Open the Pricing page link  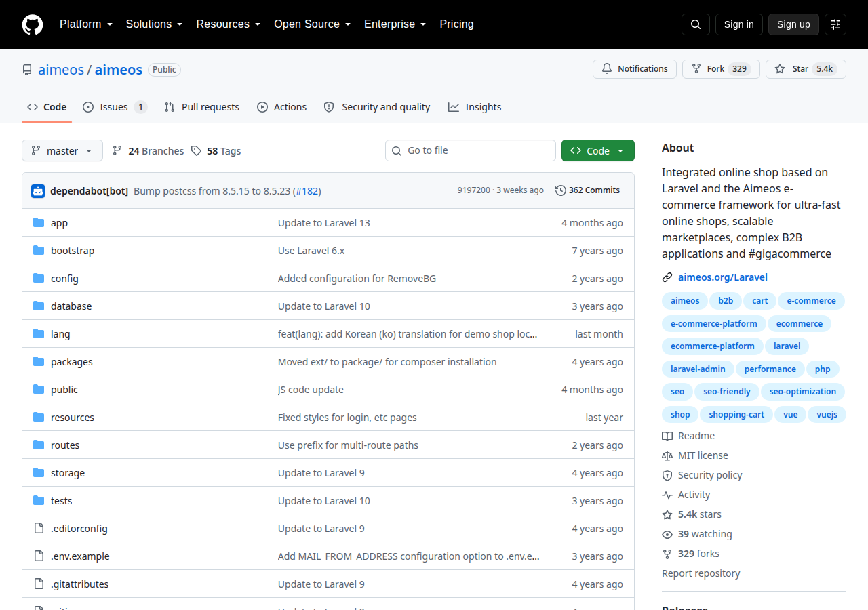pos(457,24)
